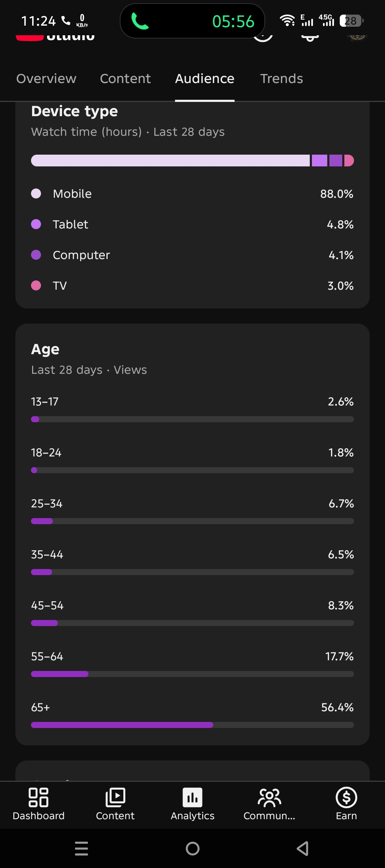This screenshot has width=385, height=868.
Task: Open the Community people icon
Action: [269, 797]
